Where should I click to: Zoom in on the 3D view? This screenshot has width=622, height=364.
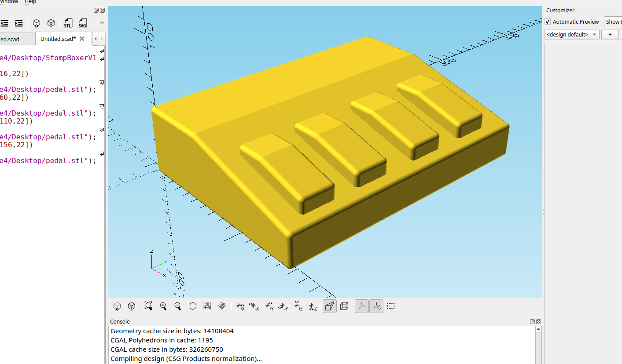pyautogui.click(x=163, y=306)
